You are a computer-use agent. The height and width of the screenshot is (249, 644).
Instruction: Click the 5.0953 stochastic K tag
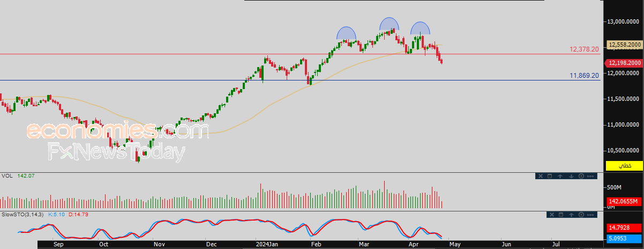point(624,238)
